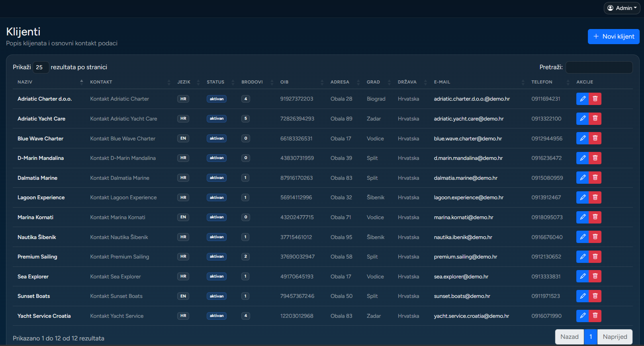This screenshot has height=346, width=644.
Task: Open the sunset.boats@demo.hr email link
Action: point(462,296)
